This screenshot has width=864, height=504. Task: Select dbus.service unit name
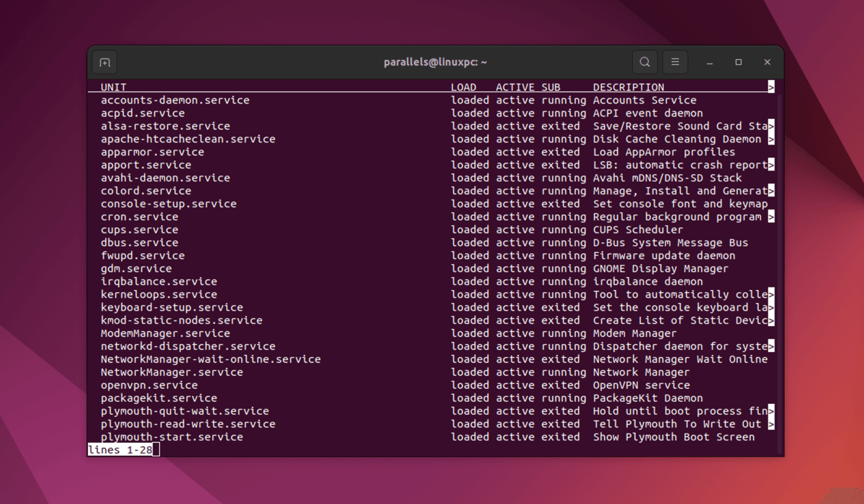pyautogui.click(x=140, y=243)
